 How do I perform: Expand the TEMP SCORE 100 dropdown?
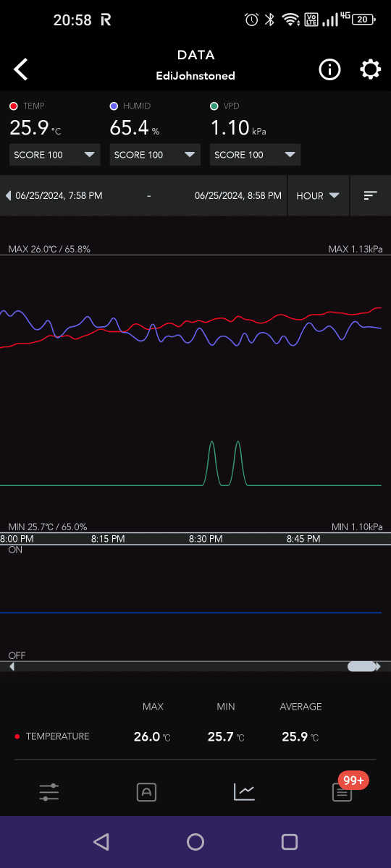coord(54,155)
